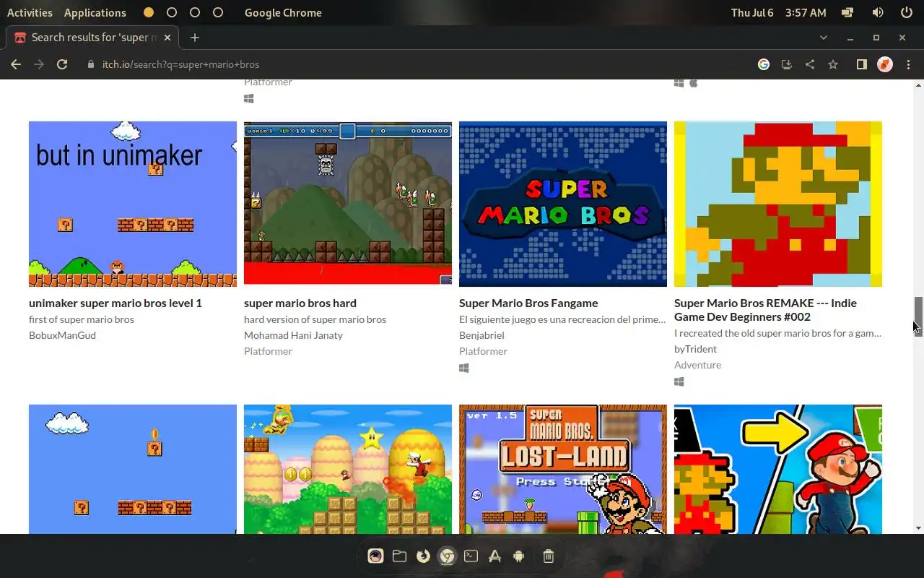Screen dimensions: 924x578
Task: Click the Chrome icon in dock
Action: click(x=448, y=556)
